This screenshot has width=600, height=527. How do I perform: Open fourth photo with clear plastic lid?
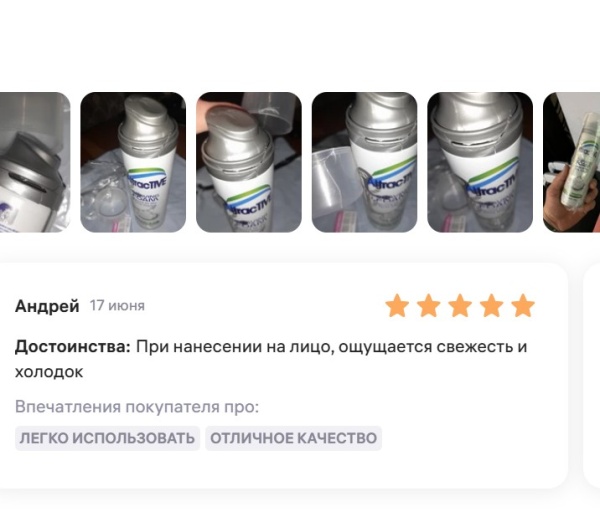(x=364, y=162)
